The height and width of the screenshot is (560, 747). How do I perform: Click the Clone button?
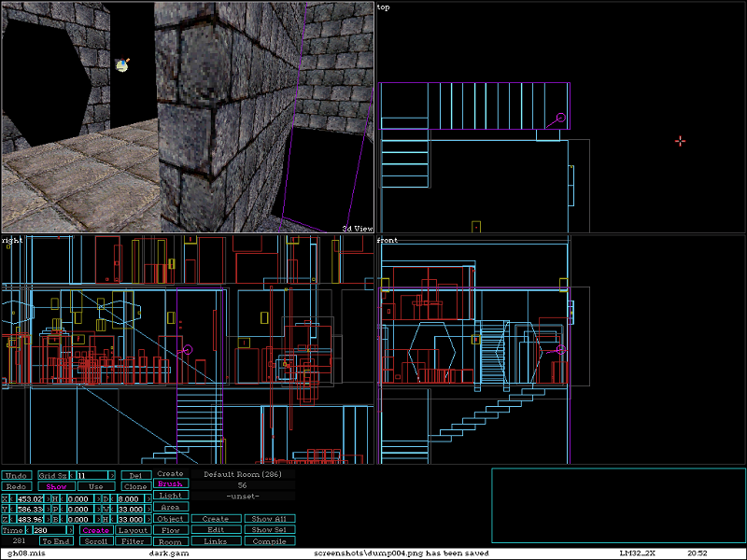click(135, 486)
